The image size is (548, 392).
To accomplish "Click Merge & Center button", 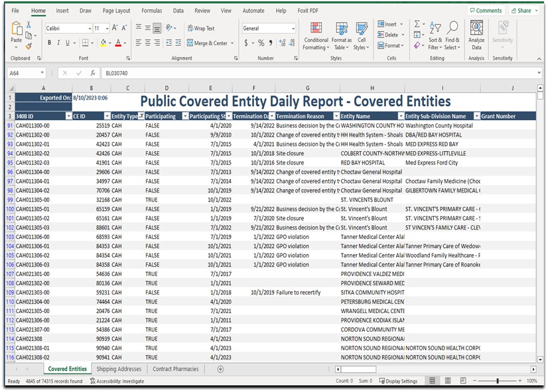I will point(210,43).
